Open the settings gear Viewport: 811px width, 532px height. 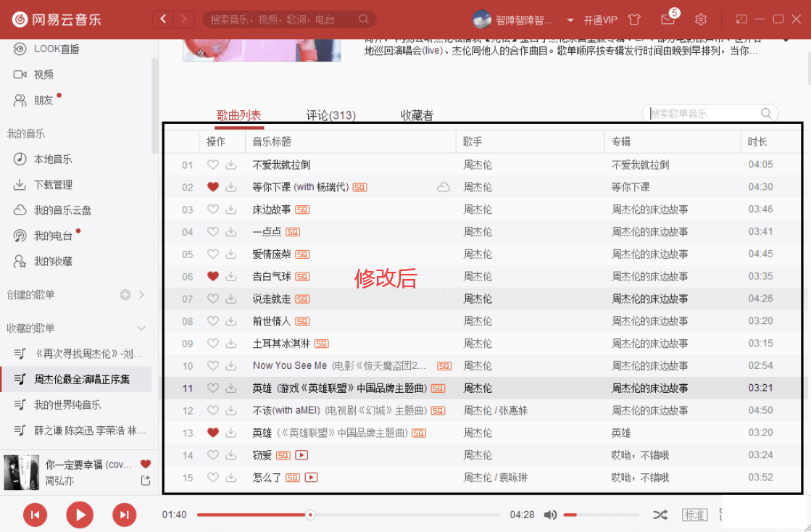701,20
